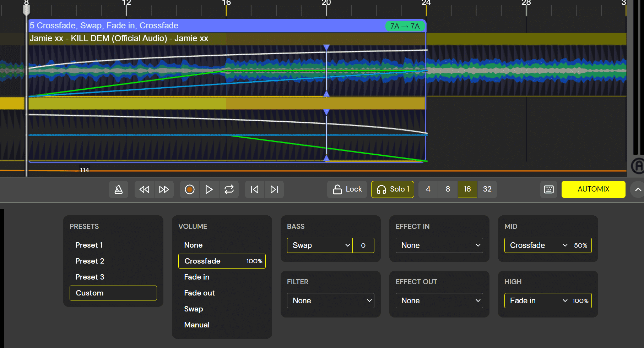This screenshot has width=644, height=348.
Task: Open the Filter None dropdown
Action: pos(331,301)
